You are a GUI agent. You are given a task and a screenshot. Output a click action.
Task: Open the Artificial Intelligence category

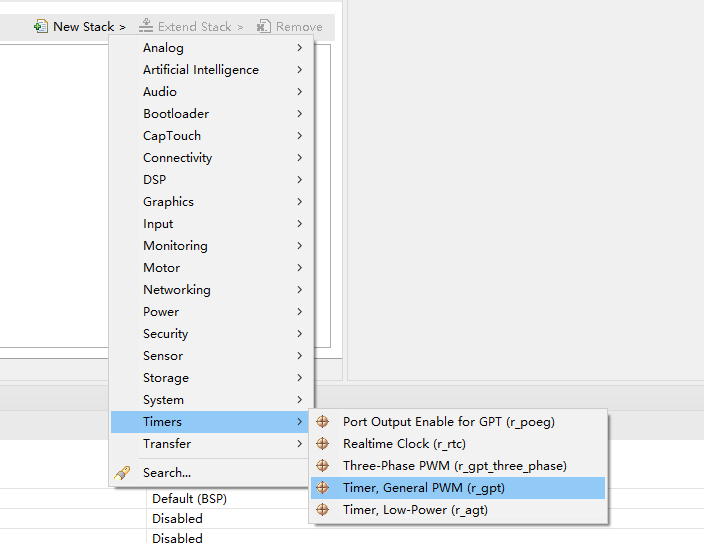point(200,70)
